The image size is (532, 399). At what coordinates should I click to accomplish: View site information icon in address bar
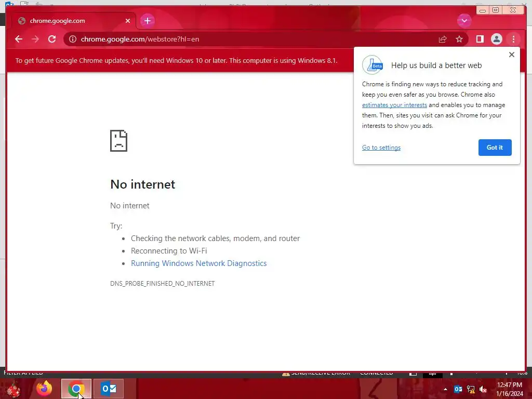pos(73,39)
